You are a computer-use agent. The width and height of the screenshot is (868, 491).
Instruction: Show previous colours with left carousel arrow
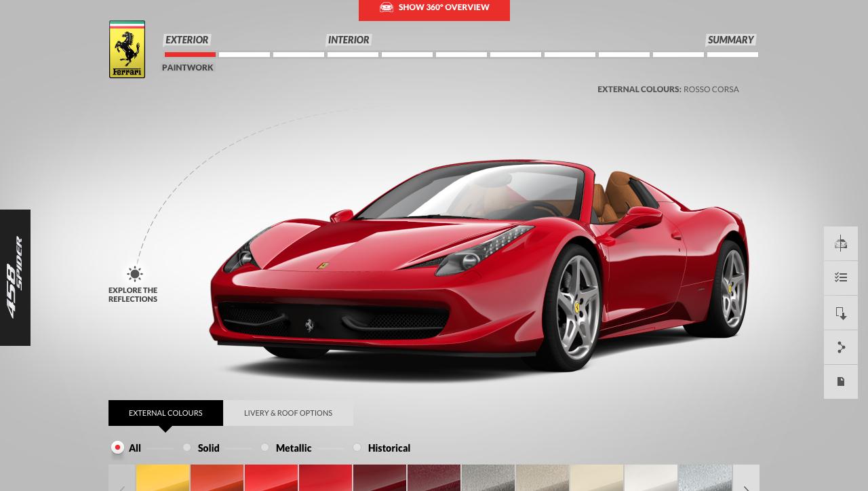pos(122,479)
